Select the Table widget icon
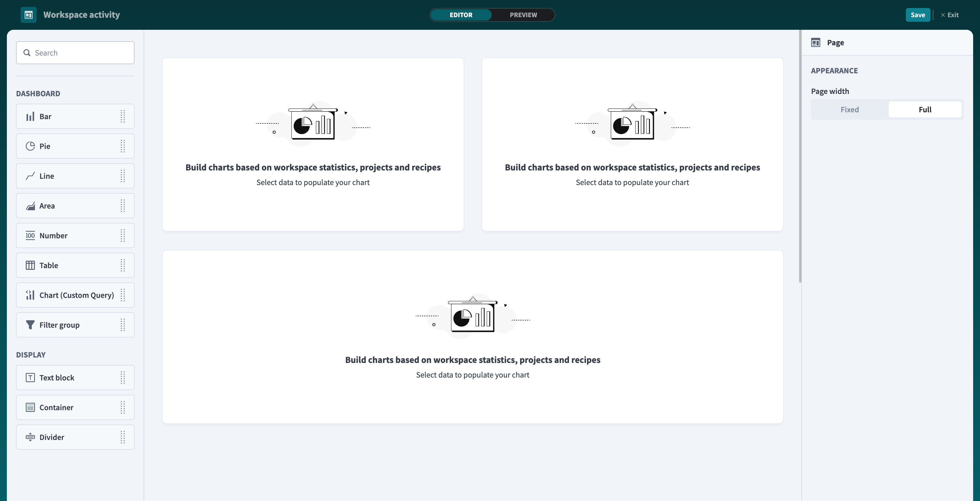Screen dimensions: 980x501 click(x=30, y=265)
